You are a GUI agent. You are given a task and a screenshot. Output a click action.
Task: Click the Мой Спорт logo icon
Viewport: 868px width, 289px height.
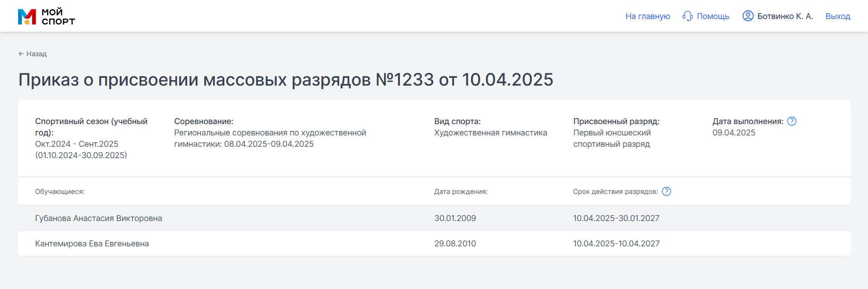coord(27,17)
